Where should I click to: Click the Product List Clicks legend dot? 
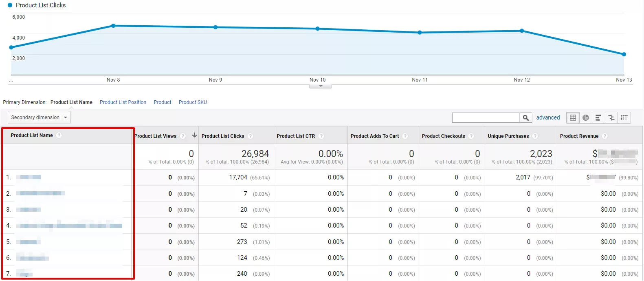click(x=10, y=5)
